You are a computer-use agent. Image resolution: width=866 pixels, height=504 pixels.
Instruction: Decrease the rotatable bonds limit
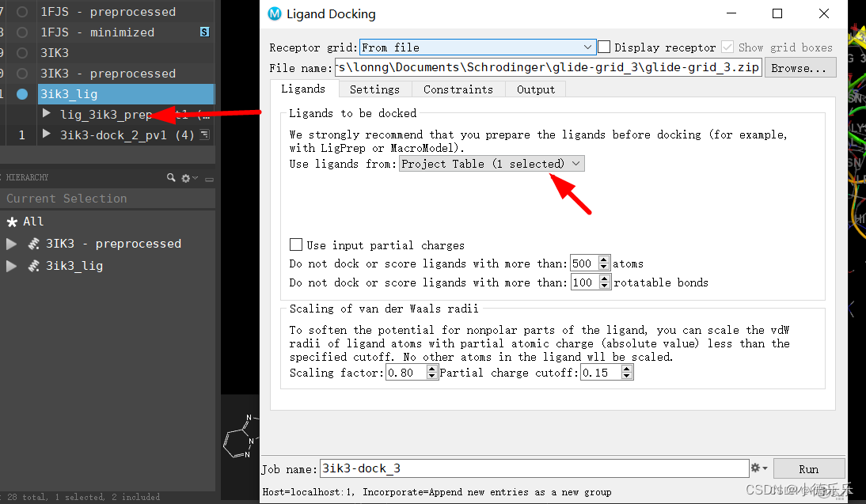click(605, 286)
